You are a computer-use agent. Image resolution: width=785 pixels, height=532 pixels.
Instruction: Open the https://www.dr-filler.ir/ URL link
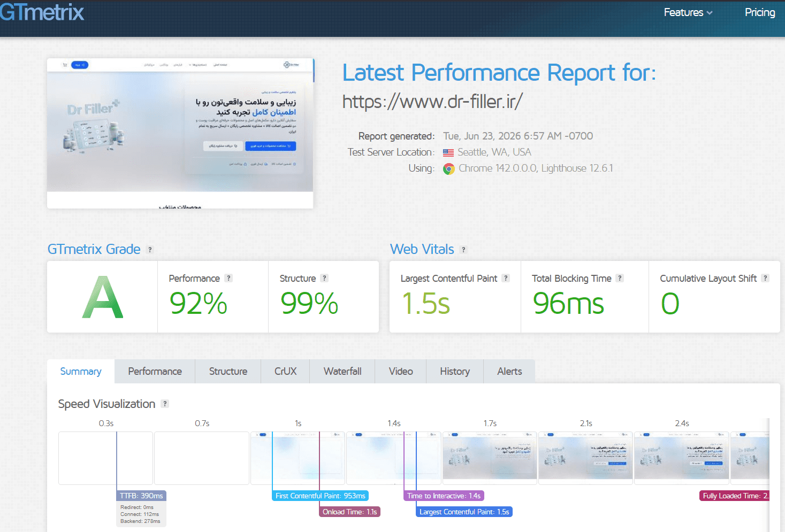(432, 101)
